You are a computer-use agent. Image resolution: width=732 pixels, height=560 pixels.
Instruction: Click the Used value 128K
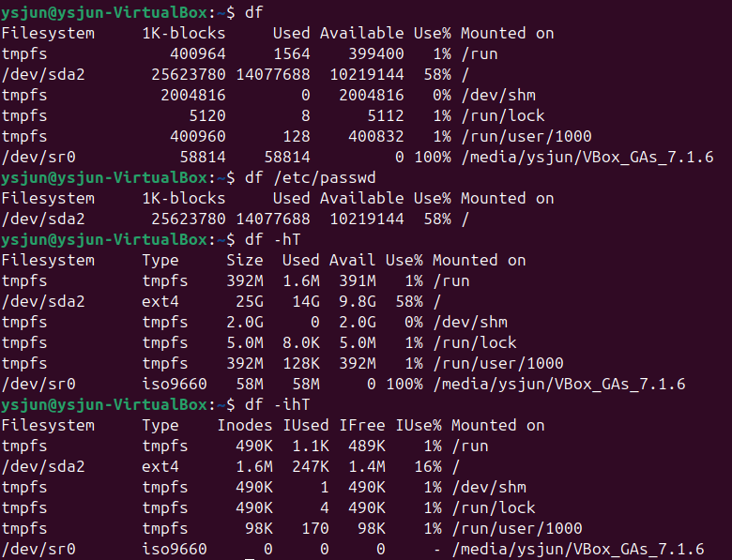click(301, 364)
